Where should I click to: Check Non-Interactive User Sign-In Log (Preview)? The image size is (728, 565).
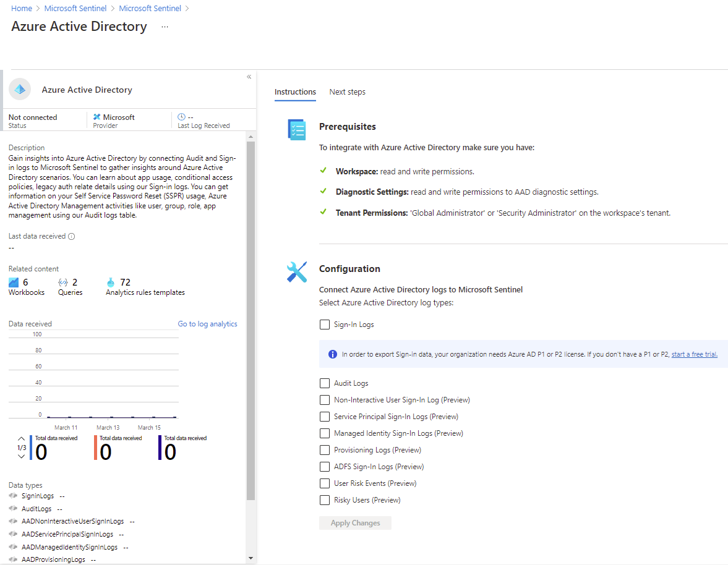[325, 400]
